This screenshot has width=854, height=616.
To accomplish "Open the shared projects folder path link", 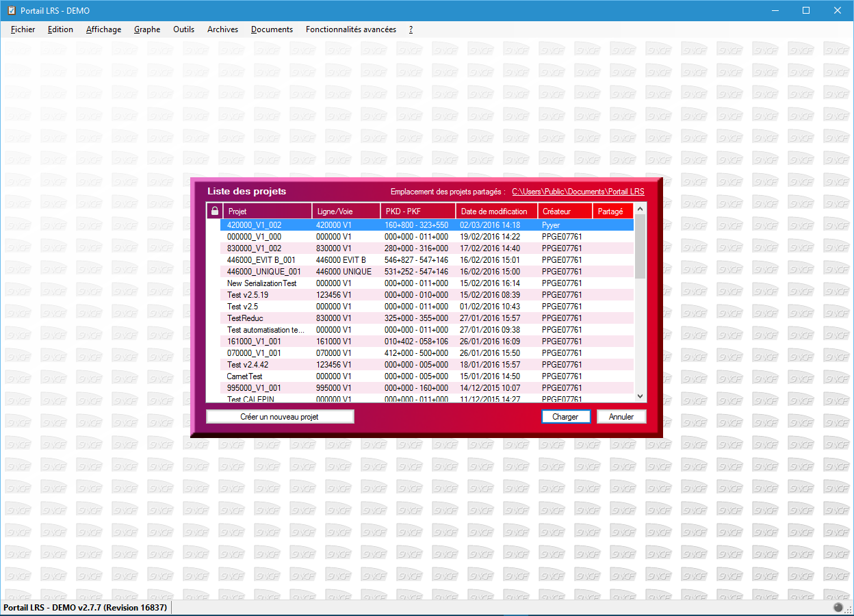I will click(578, 192).
